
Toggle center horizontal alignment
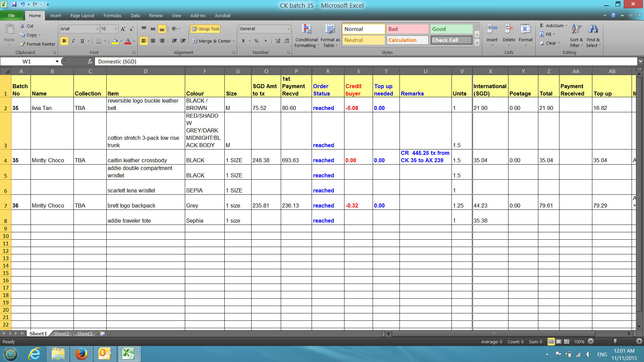point(153,41)
